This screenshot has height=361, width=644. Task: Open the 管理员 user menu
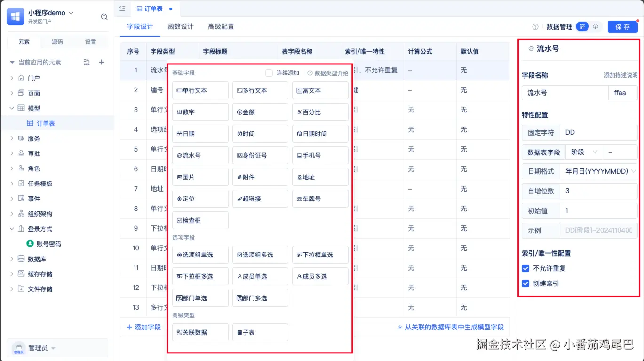click(x=57, y=348)
